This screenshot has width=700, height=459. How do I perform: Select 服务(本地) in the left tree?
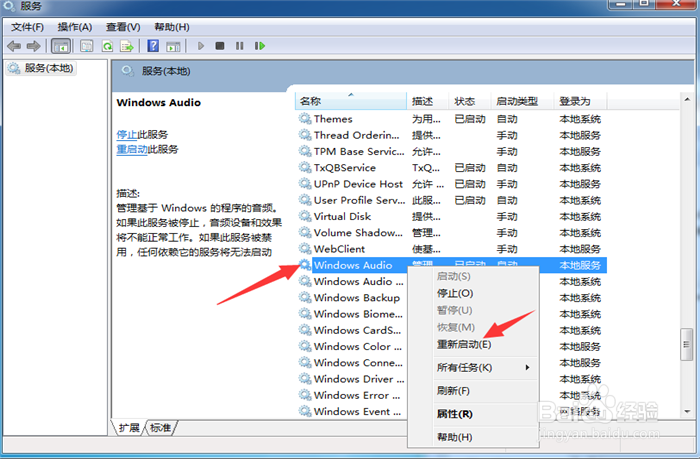(41, 68)
